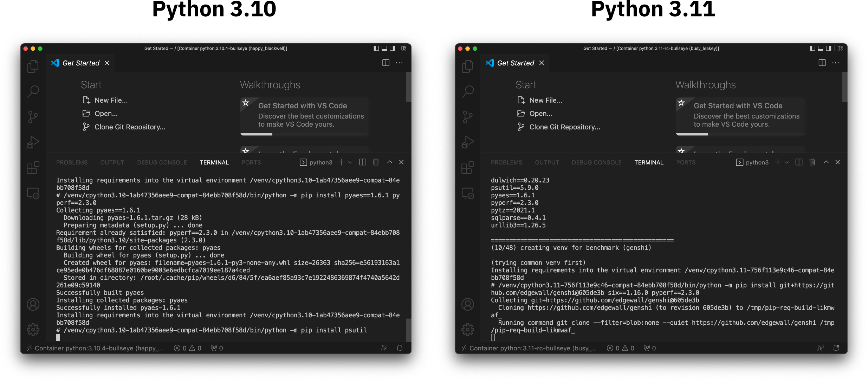Open the Explorer view in the Python 3.10 window
This screenshot has height=381, width=868.
(x=33, y=66)
